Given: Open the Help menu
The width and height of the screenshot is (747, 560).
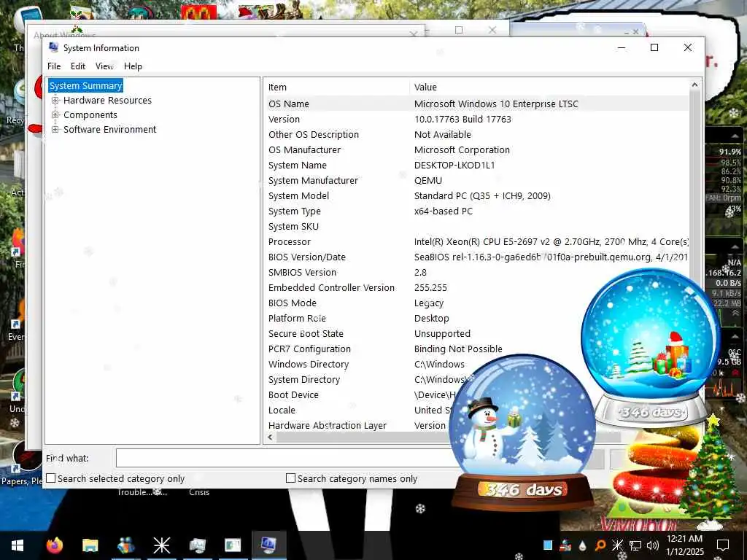Looking at the screenshot, I should [133, 66].
